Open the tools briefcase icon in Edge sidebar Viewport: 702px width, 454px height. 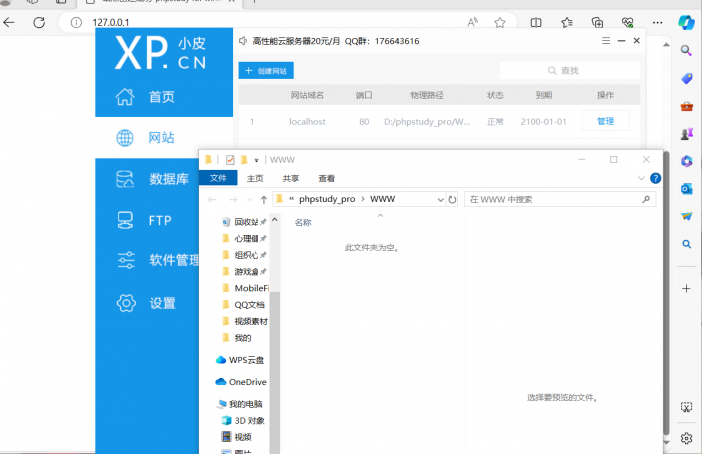(686, 106)
